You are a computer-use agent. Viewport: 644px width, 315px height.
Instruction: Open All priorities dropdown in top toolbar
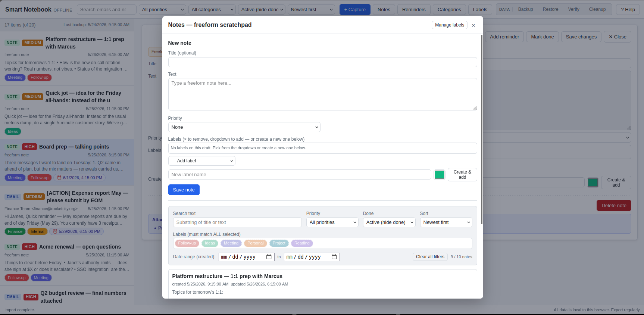[162, 10]
